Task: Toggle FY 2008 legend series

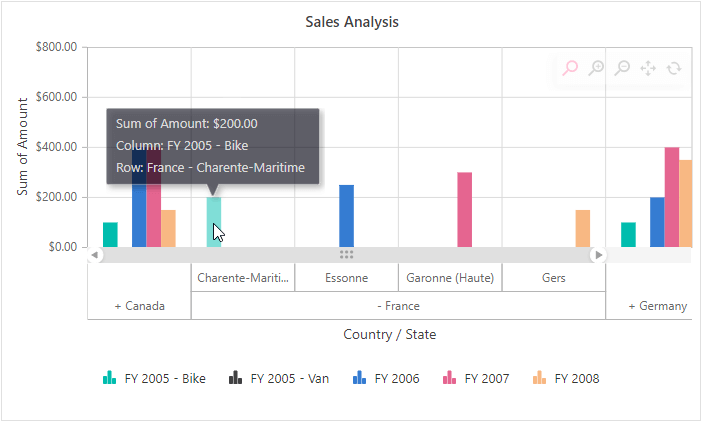Action: click(566, 378)
